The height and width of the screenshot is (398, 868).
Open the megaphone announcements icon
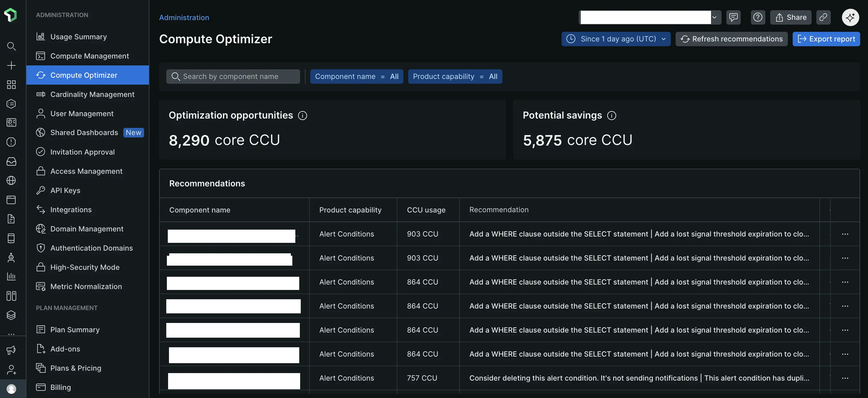tap(11, 350)
